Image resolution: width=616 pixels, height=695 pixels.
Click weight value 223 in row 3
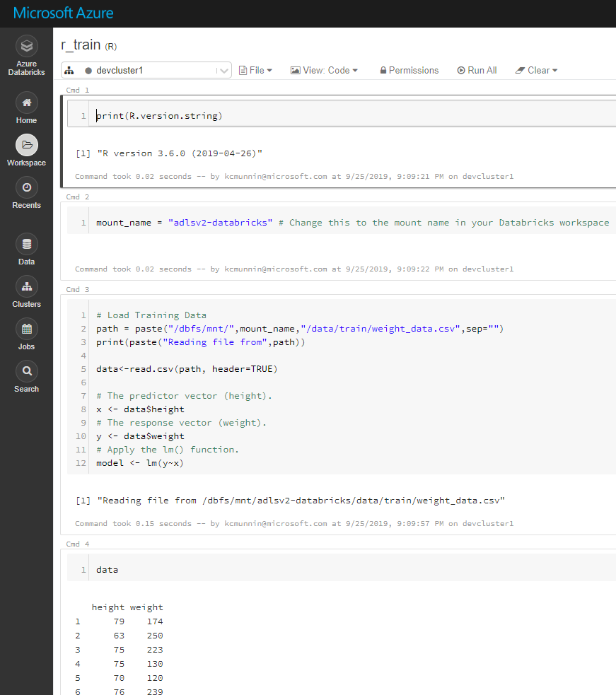155,650
